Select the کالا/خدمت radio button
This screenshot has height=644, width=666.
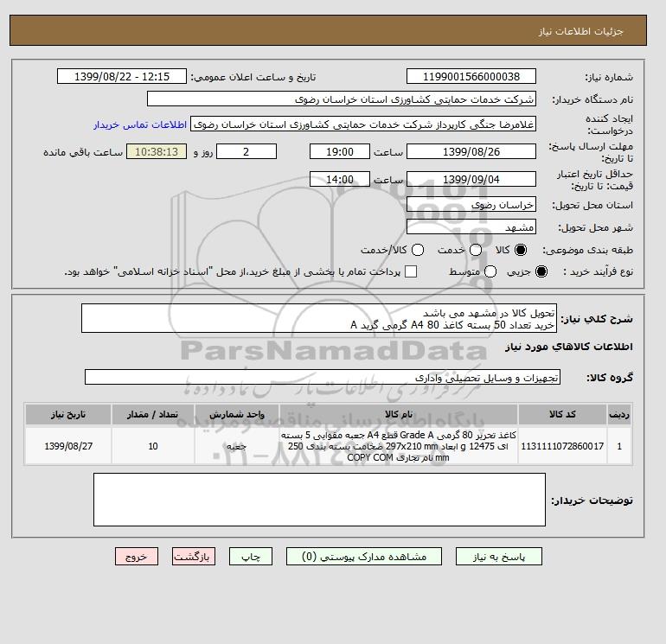pos(418,250)
